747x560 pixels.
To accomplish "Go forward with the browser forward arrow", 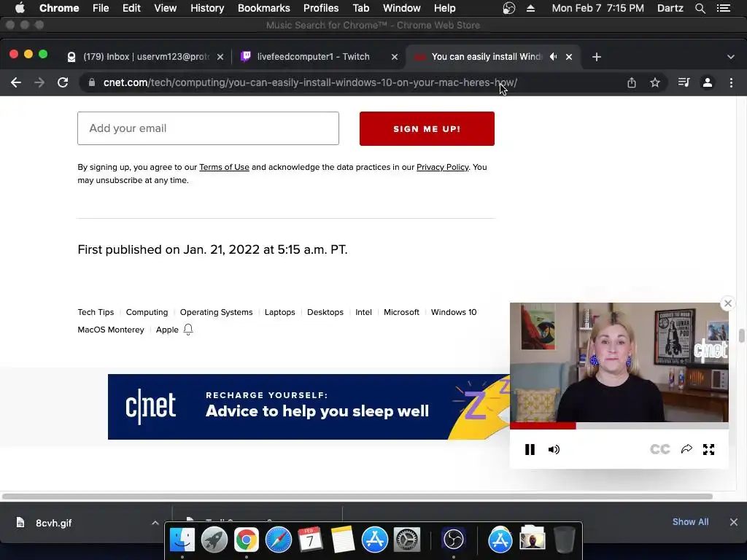I will [x=39, y=82].
